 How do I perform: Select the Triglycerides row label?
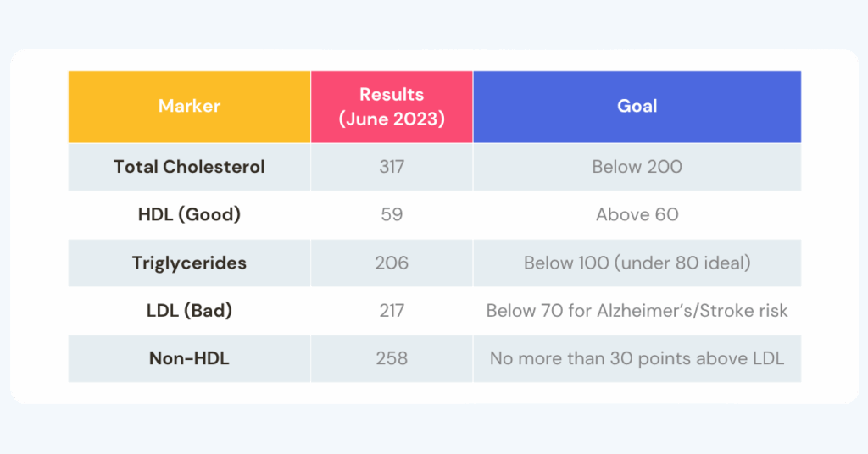189,263
